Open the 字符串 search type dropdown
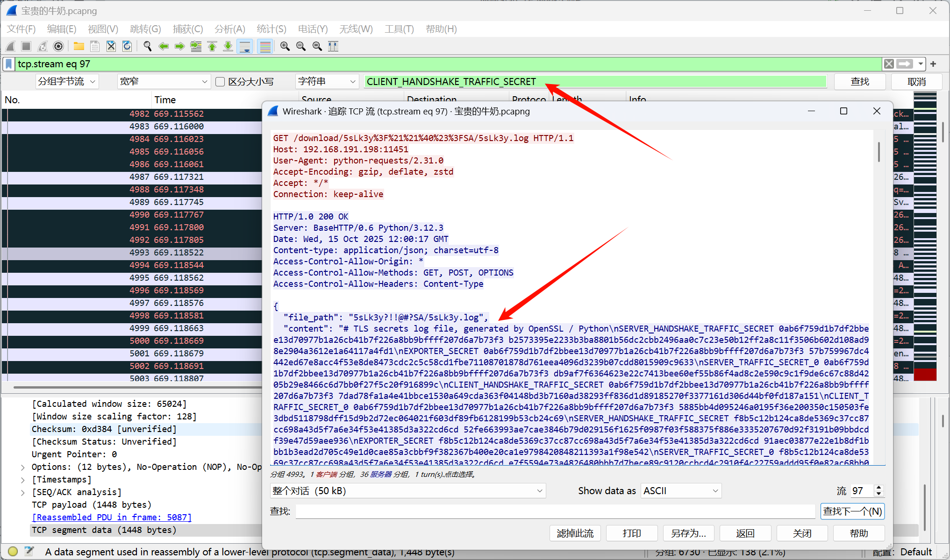The width and height of the screenshot is (950, 560). (x=327, y=82)
